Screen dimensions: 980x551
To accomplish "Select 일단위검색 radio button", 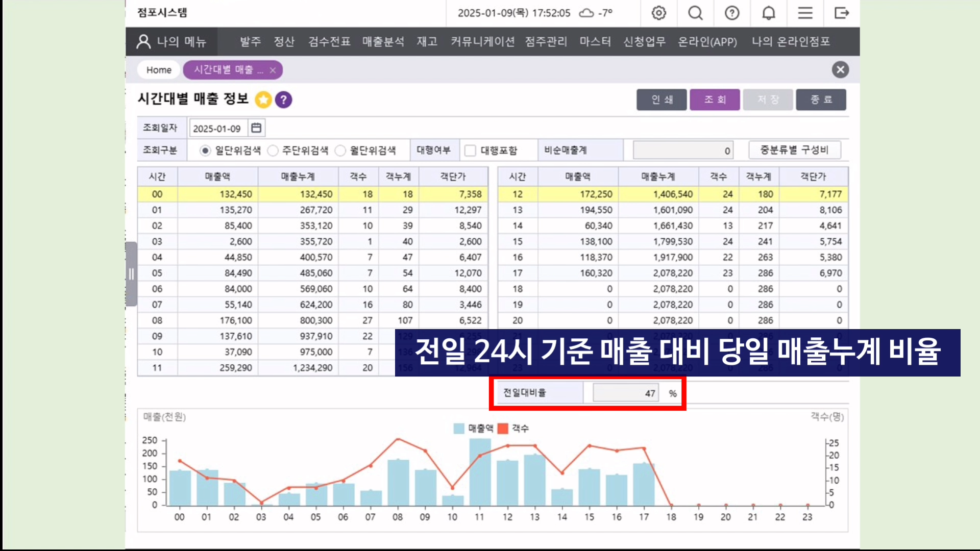I will (x=205, y=151).
